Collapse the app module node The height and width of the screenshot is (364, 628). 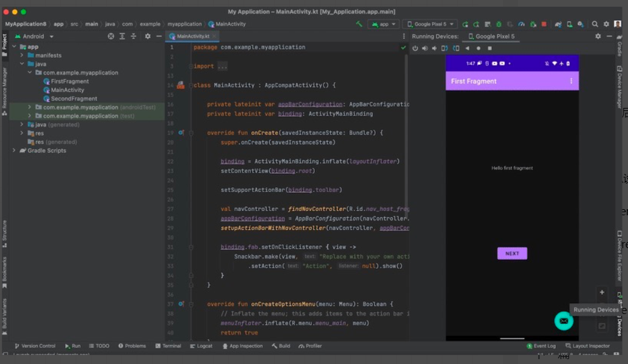pos(15,47)
